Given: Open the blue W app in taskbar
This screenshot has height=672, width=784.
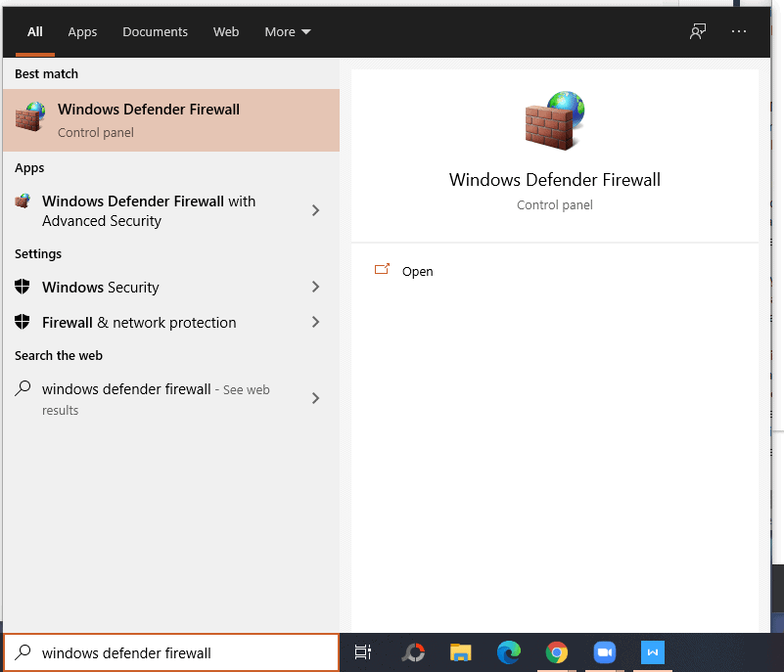Looking at the screenshot, I should click(x=653, y=652).
